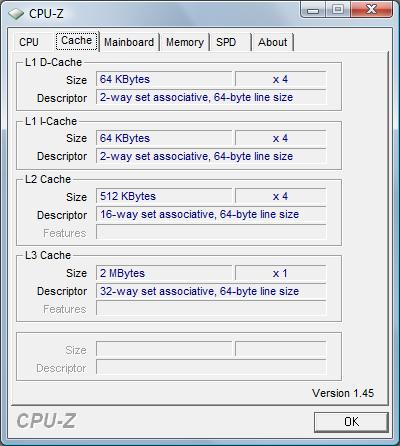Viewport: 400px width, 446px height.
Task: Open the Mainboard tab
Action: click(x=129, y=42)
